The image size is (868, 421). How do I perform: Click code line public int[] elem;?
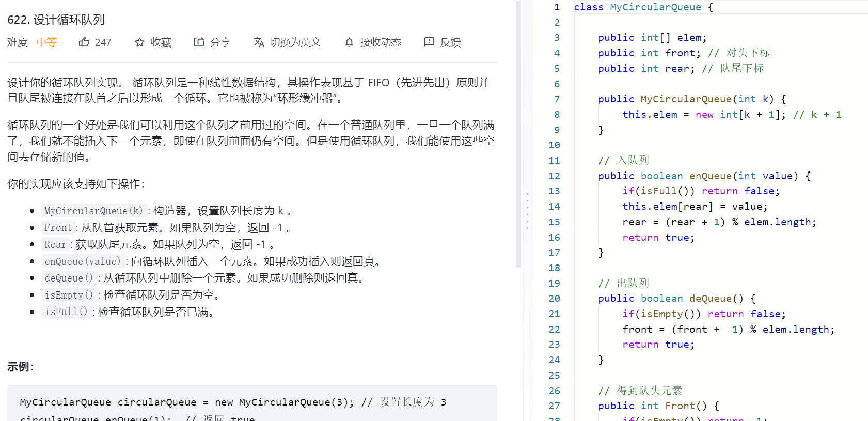tap(652, 38)
